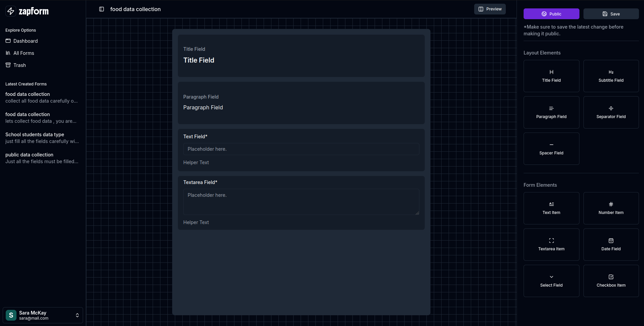Image resolution: width=644 pixels, height=326 pixels.
Task: Click the Preview button
Action: click(x=490, y=9)
